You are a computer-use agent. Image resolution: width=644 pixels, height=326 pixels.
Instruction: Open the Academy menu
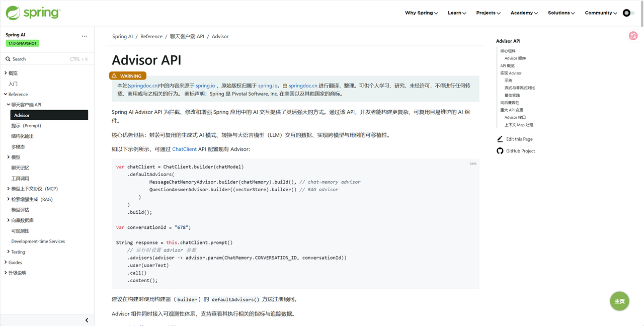524,13
